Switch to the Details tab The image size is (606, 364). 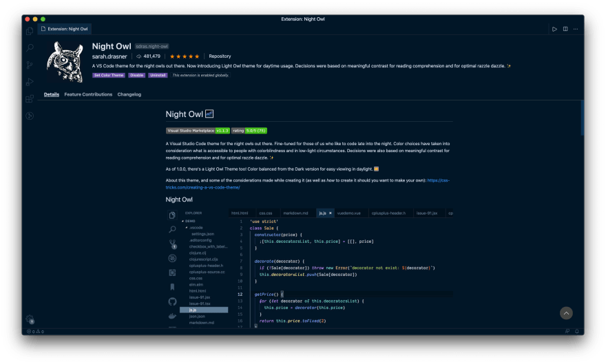tap(52, 94)
